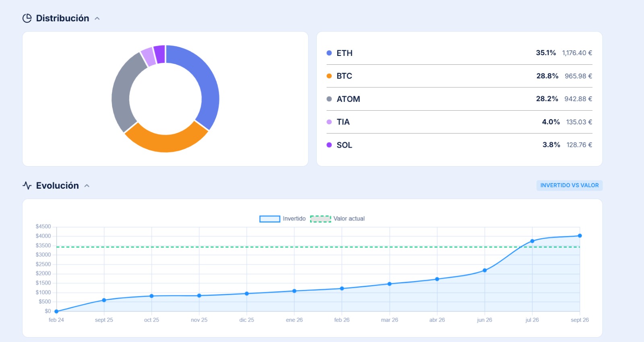The height and width of the screenshot is (342, 644).
Task: Click the TIA lilac color dot
Action: 329,122
